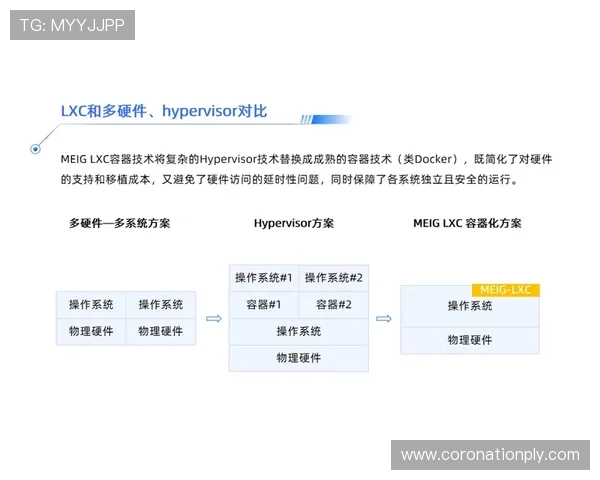Click the heading 多硬件—多系统方案
Viewport: 600px width, 480px height.
point(119,223)
